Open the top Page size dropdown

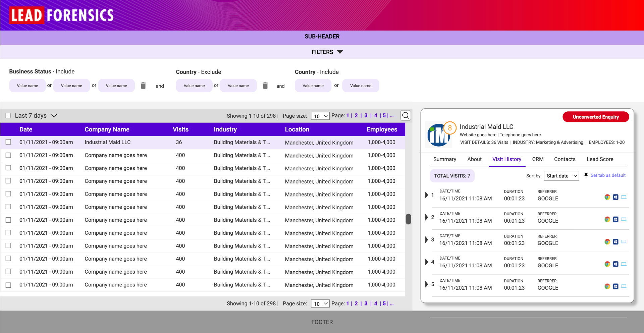tap(320, 116)
